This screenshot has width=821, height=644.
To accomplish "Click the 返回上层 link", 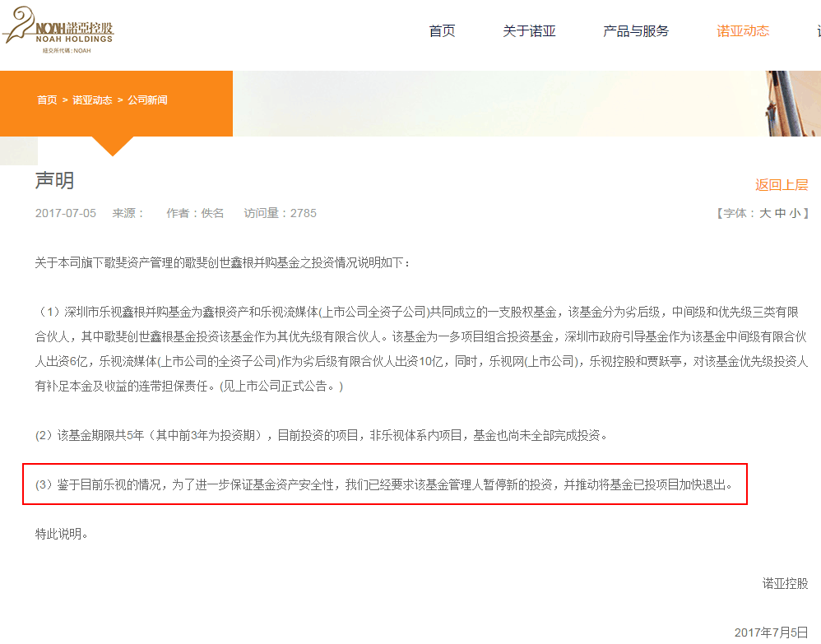I will (x=782, y=185).
